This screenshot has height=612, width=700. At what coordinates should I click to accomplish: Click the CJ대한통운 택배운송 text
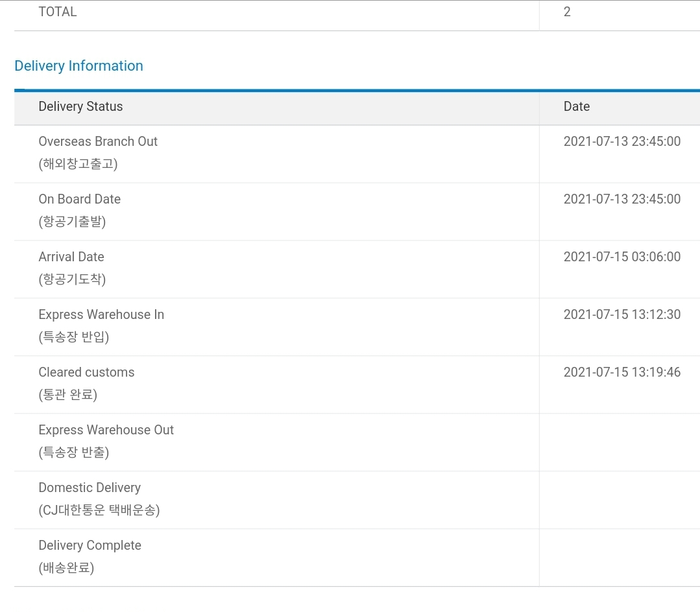pyautogui.click(x=99, y=510)
